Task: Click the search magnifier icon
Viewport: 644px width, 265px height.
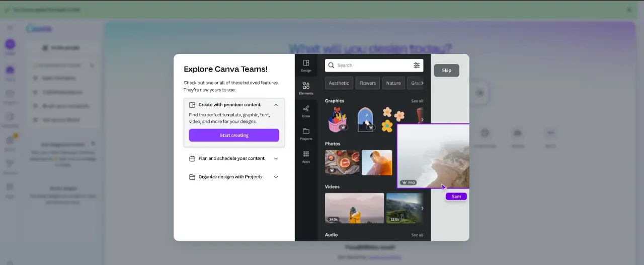Action: coord(331,65)
